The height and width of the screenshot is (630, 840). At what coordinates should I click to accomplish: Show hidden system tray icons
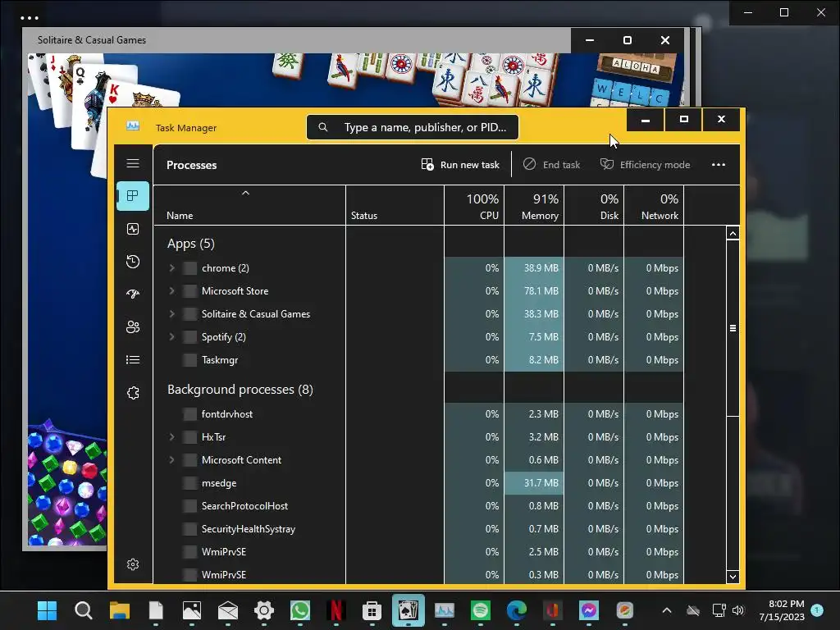click(667, 610)
